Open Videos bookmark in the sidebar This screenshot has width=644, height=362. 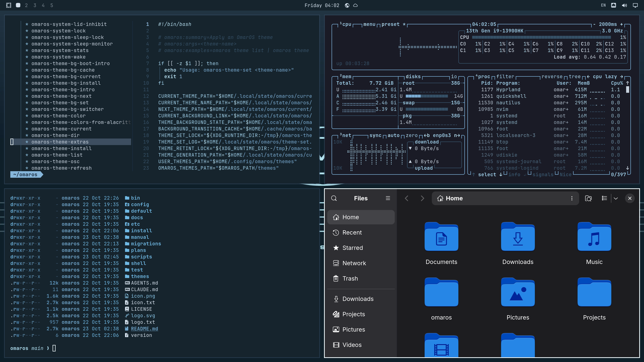(361, 345)
